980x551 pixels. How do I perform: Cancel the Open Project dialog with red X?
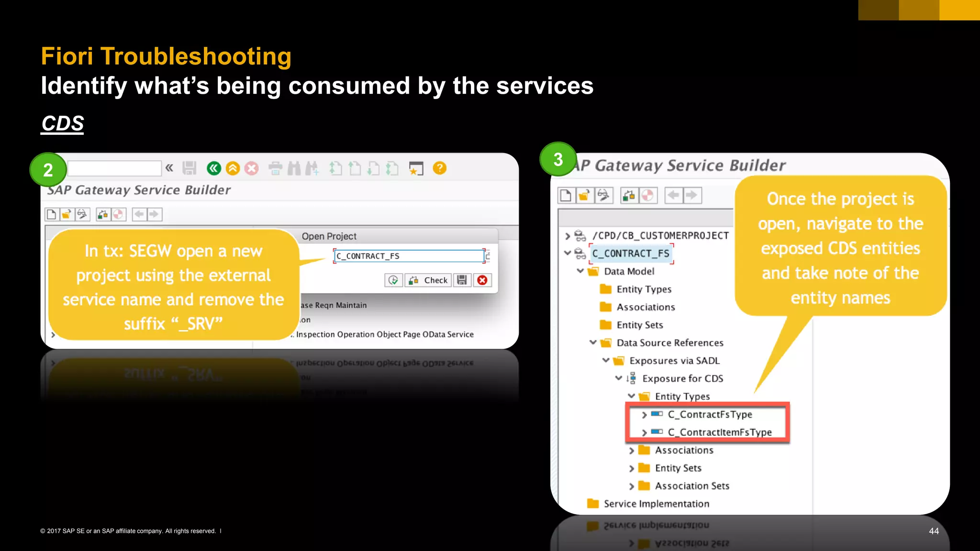tap(482, 280)
